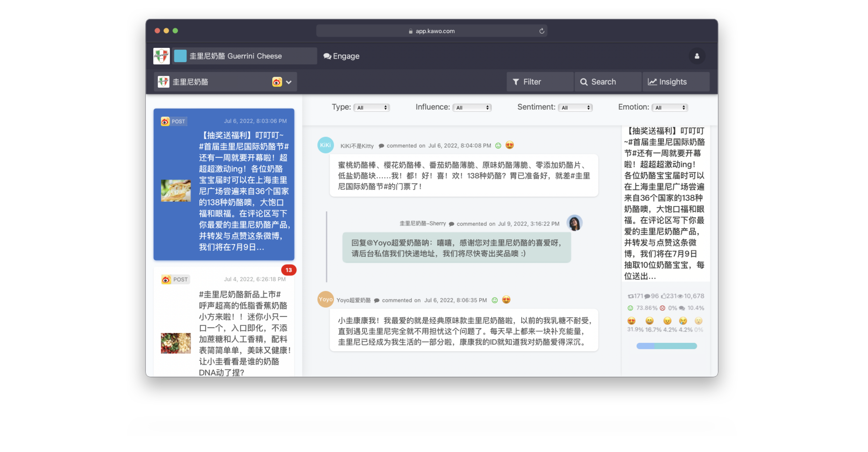Viewport: 868px width, 452px height.
Task: Click the Jul 9, 2022, 3:16:22 PM timestamp
Action: pos(529,224)
